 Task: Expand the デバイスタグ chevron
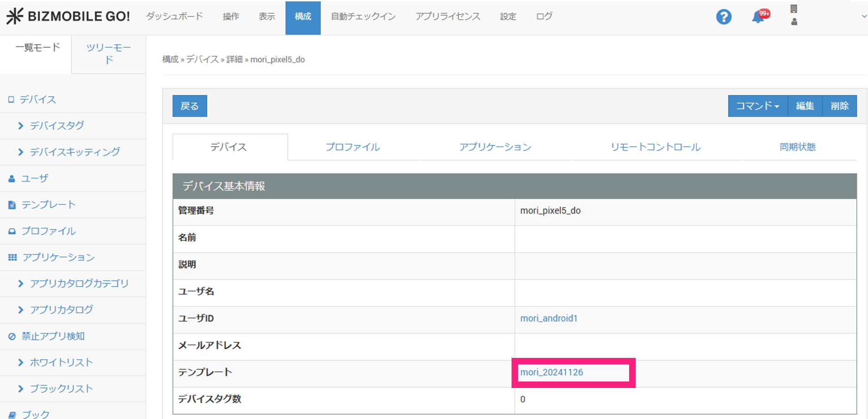point(20,125)
